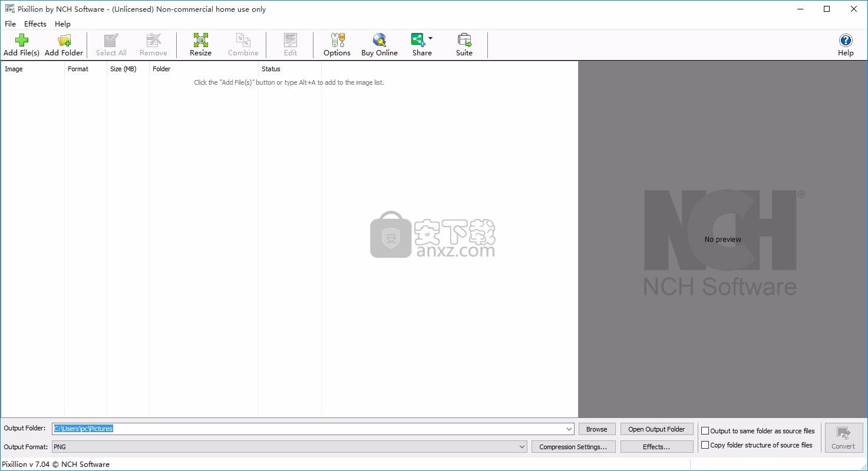
Task: Click the Edit toolbar icon
Action: 291,45
